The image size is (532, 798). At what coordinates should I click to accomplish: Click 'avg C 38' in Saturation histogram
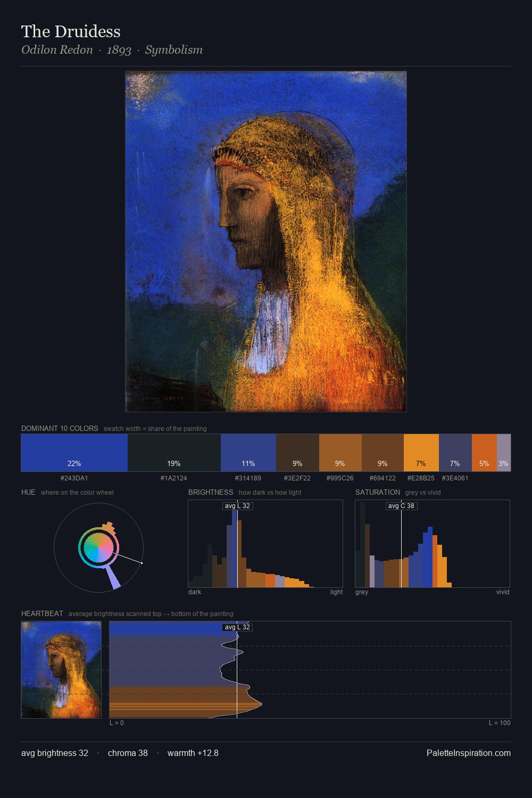click(x=401, y=506)
